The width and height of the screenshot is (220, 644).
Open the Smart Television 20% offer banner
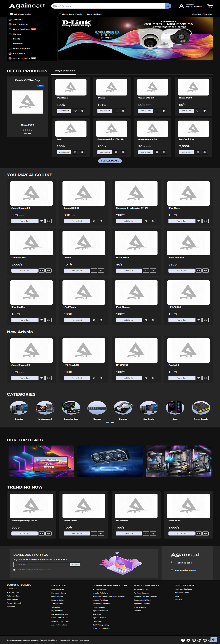(41, 461)
